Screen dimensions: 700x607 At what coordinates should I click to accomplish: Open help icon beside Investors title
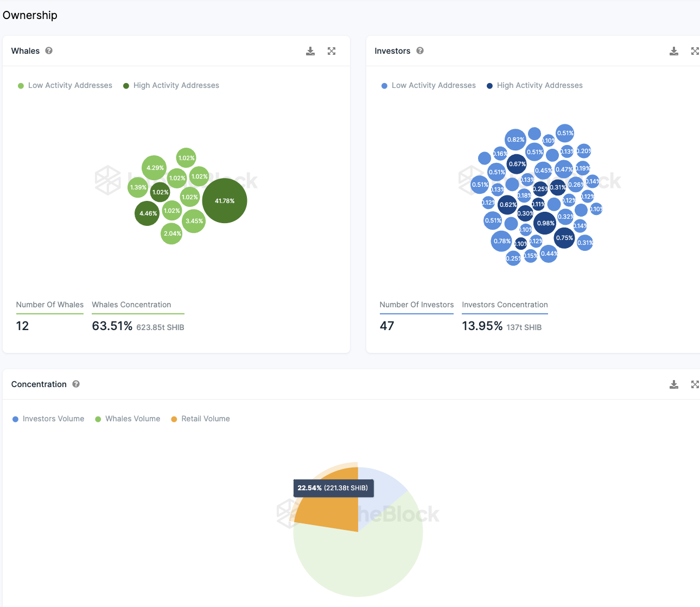(420, 50)
